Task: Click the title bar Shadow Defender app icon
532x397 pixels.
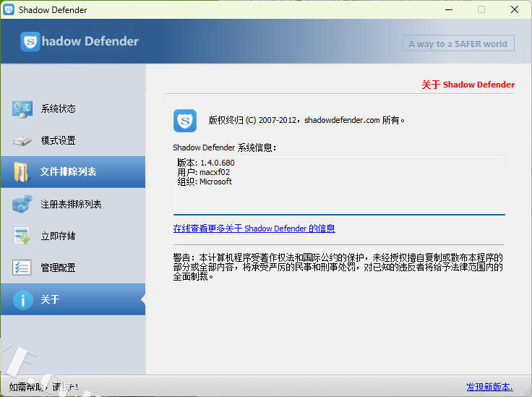Action: click(x=9, y=9)
